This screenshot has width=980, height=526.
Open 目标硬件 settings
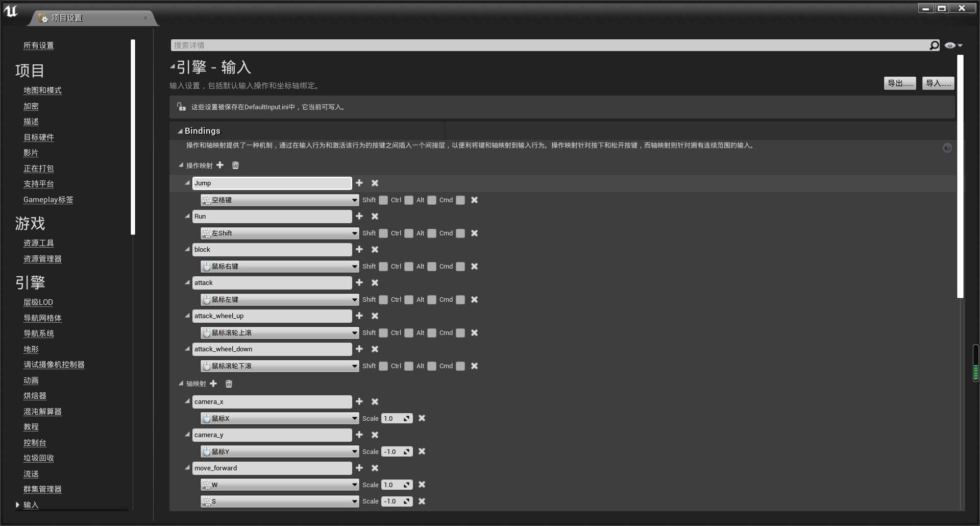[39, 137]
